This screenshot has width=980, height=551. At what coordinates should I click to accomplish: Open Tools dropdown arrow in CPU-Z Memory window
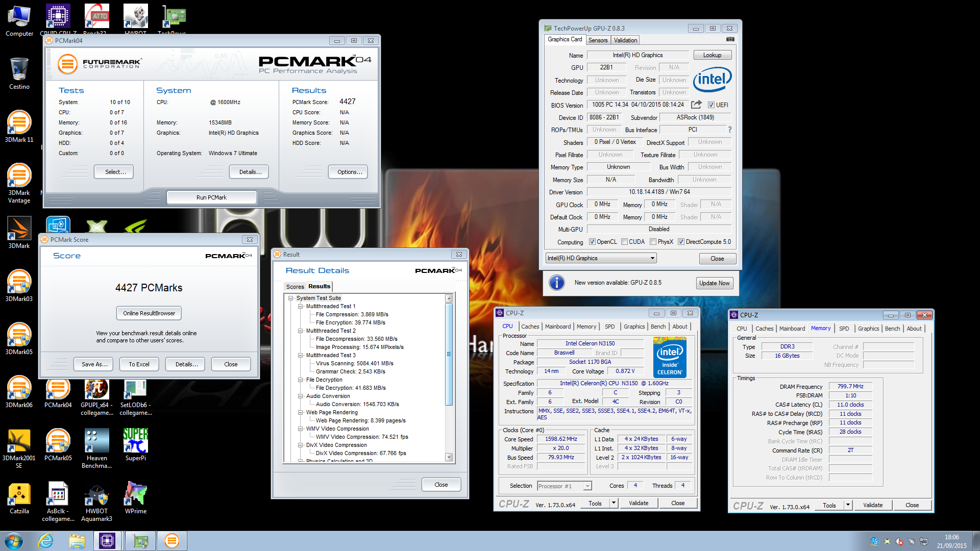848,505
